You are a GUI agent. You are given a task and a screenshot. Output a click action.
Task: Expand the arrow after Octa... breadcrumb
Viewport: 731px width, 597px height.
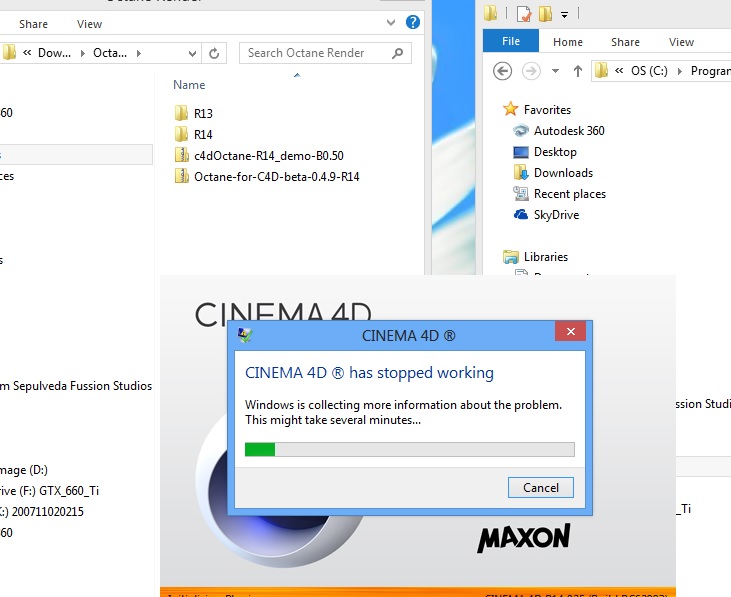[x=138, y=53]
